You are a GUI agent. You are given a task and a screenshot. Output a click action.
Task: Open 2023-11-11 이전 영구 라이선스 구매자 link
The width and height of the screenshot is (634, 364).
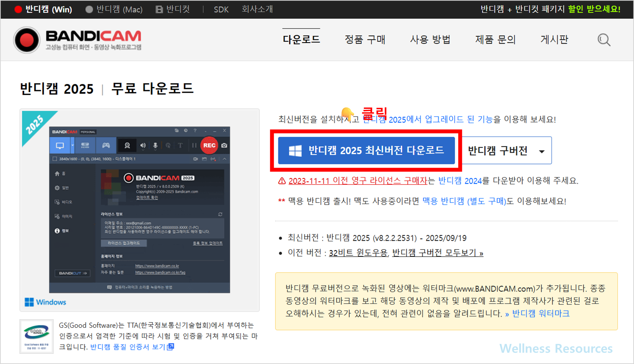[358, 181]
